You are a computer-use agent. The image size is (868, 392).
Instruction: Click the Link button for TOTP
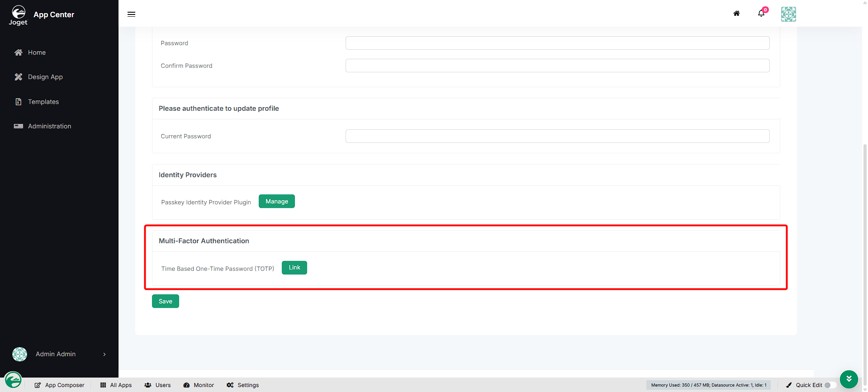click(x=294, y=268)
